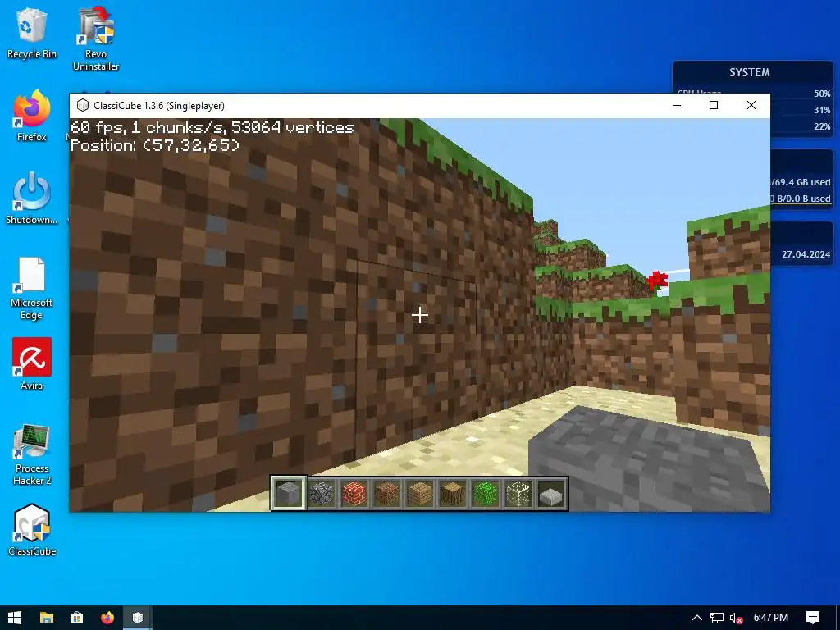Screen dimensions: 840x630
Task: Open the Recycle Bin desktop icon
Action: click(x=32, y=33)
